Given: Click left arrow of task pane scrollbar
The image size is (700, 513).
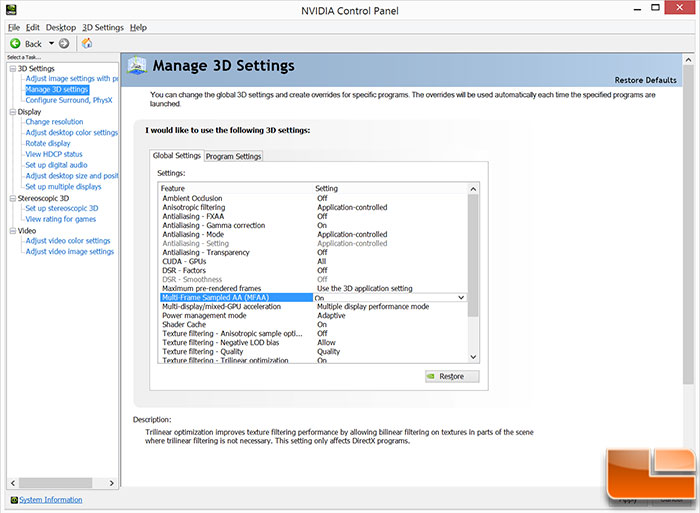Looking at the screenshot, I should pyautogui.click(x=13, y=483).
